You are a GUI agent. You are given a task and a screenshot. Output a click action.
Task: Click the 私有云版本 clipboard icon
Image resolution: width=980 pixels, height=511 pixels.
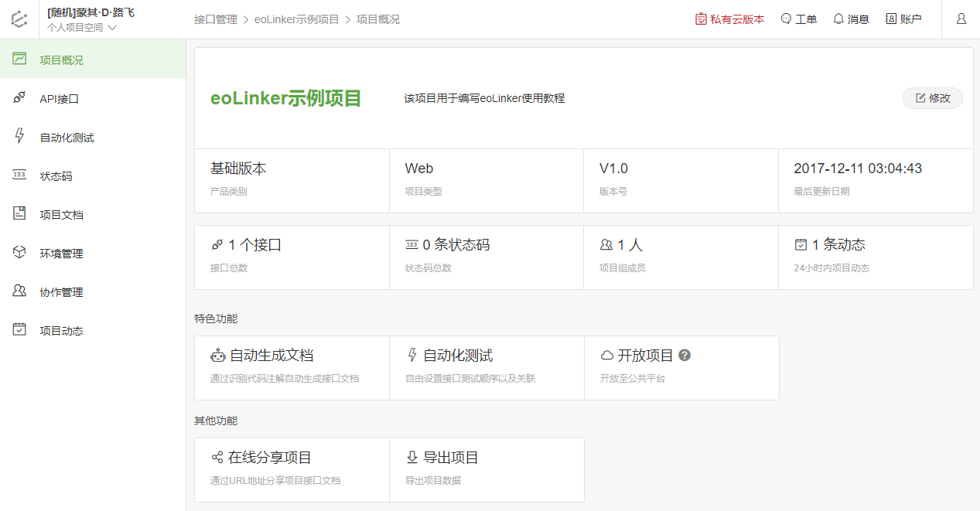coord(701,19)
